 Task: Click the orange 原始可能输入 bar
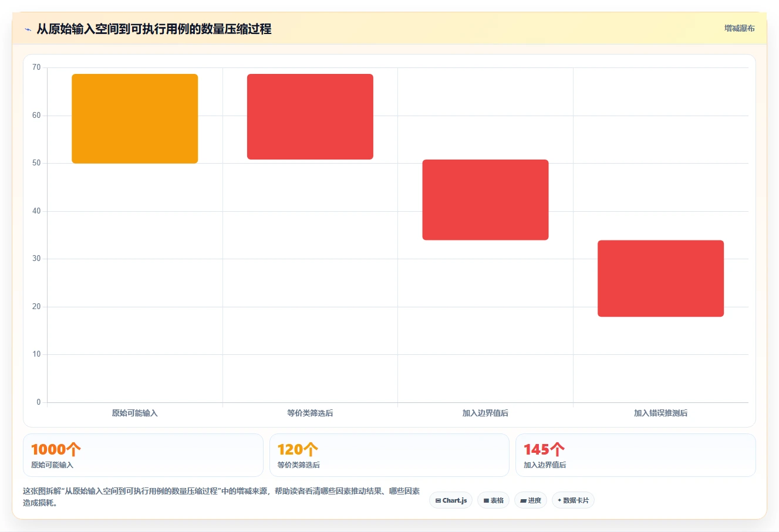tap(135, 118)
